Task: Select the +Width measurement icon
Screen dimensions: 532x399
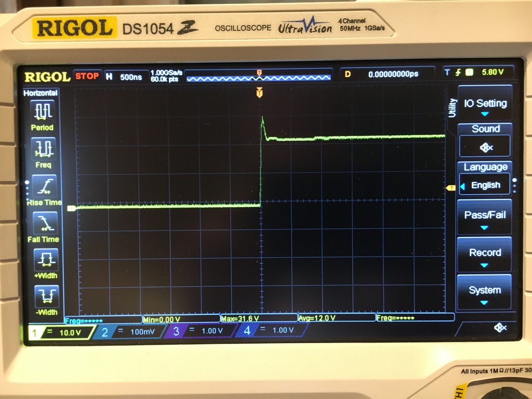Action: pos(46,260)
